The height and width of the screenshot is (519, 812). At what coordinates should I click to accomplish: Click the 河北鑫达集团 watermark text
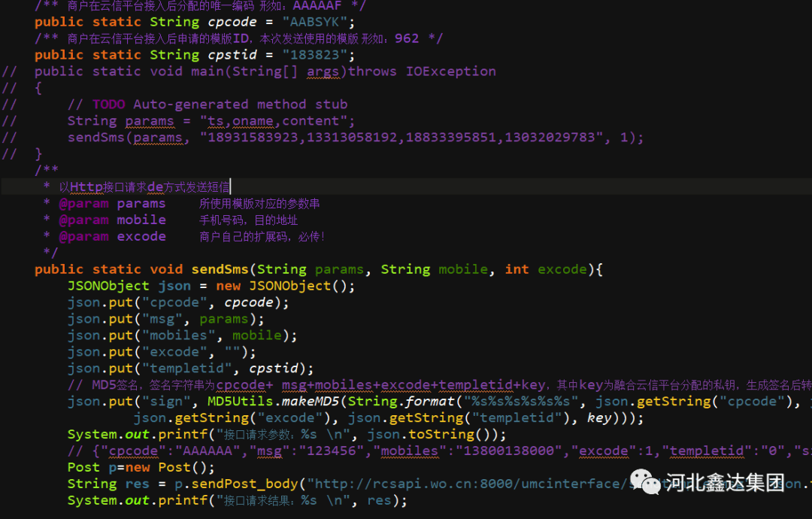coord(725,483)
